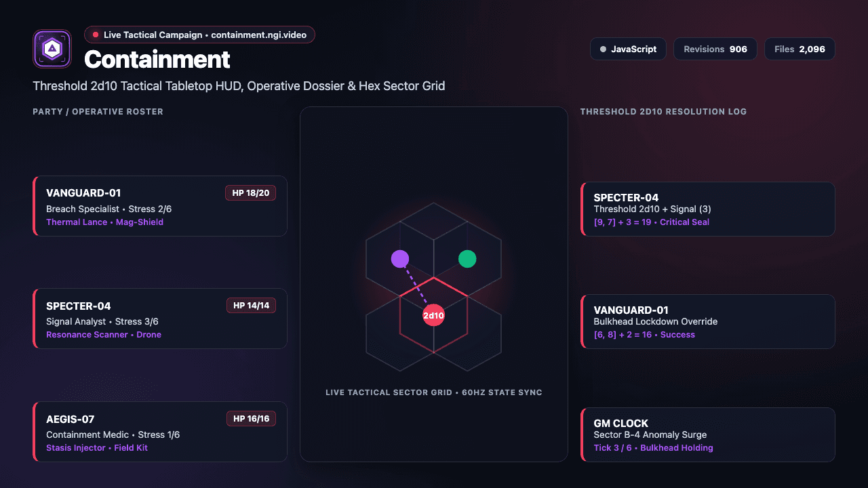The image size is (868, 488).
Task: Open VANGUARD-01 entry in resolution log
Action: point(708,321)
